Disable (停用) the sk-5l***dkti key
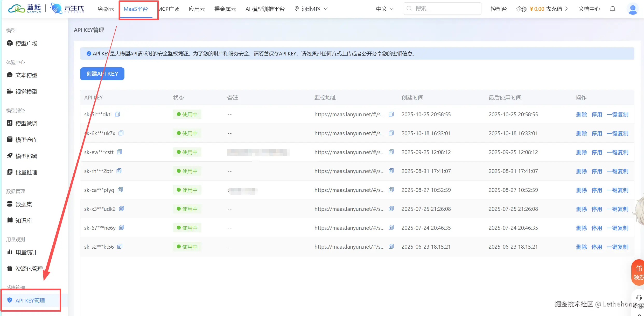The height and width of the screenshot is (316, 644). pos(597,114)
